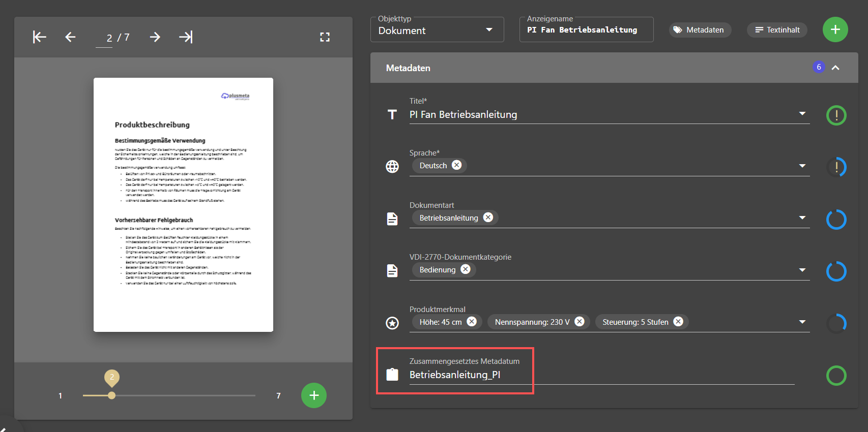Click the Titel text icon
The height and width of the screenshot is (432, 868).
tap(392, 115)
